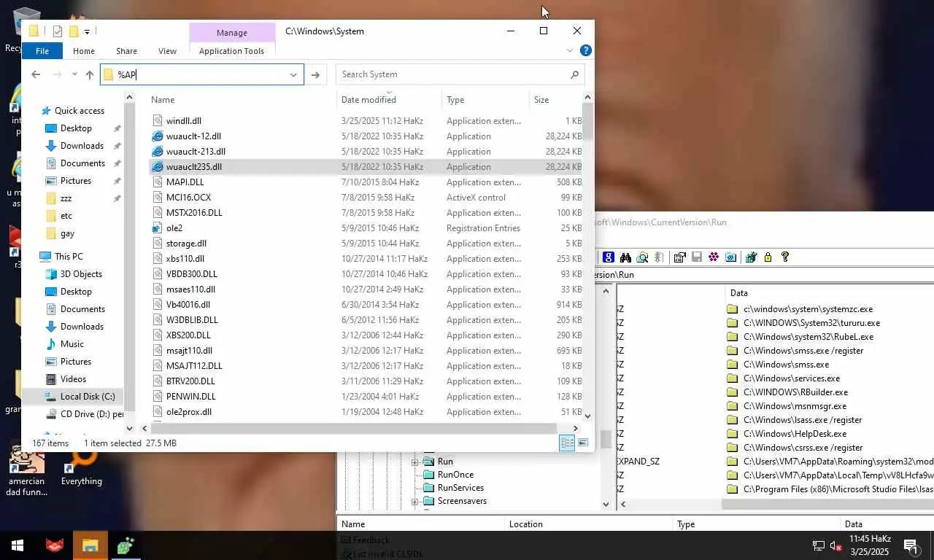
Task: Click the Properties checkmark icon in quick access toolbar
Action: 58,31
